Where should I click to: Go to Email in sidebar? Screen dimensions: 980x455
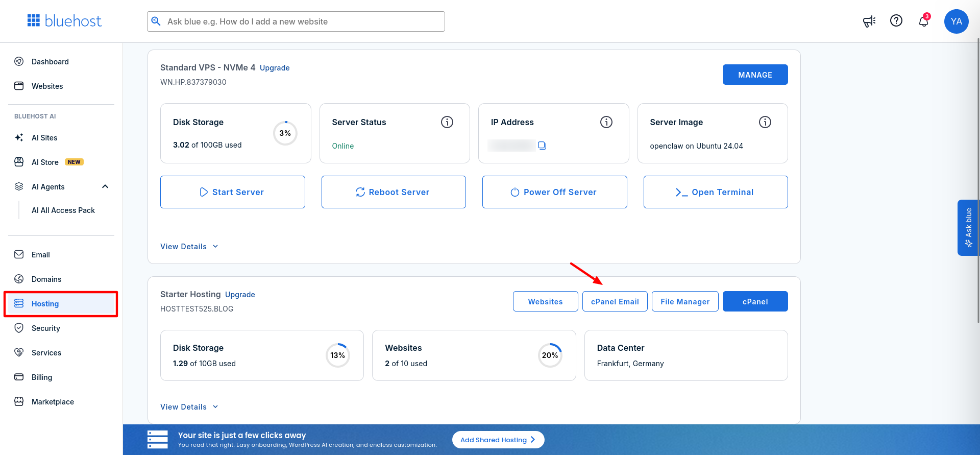point(61,254)
